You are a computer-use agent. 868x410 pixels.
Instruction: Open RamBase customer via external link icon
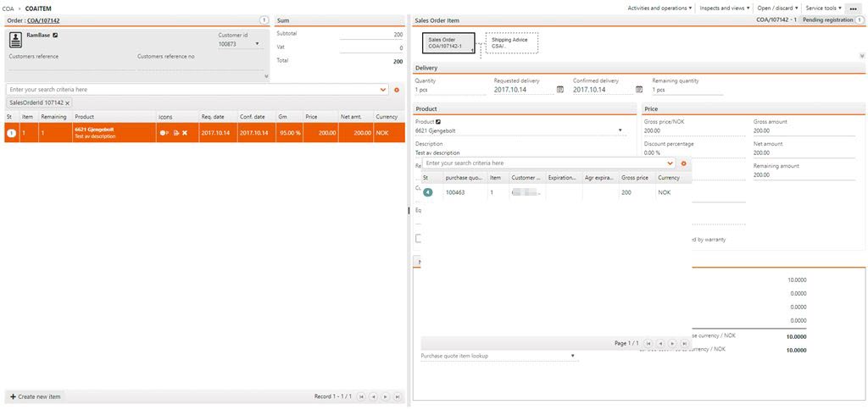(55, 36)
